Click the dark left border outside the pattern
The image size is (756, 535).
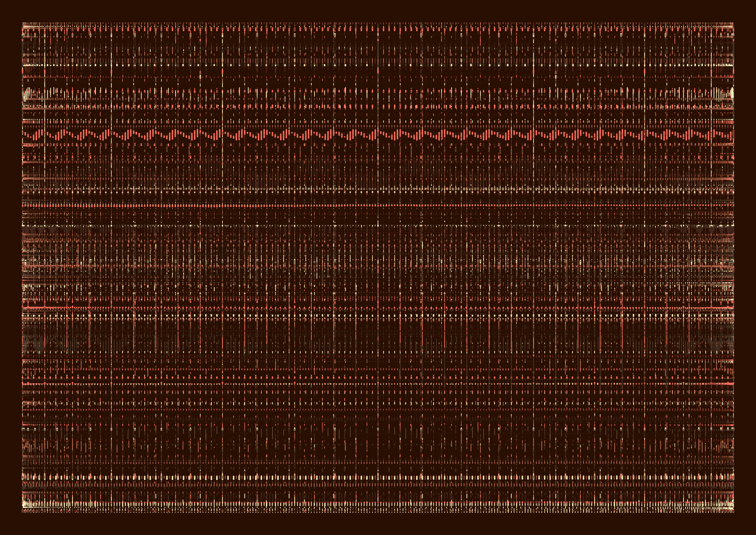pos(11,267)
